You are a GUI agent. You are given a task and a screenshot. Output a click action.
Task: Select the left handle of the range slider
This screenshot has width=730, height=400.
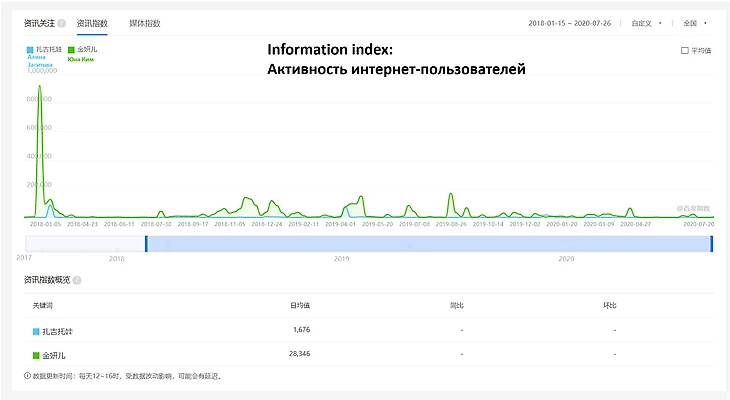point(146,244)
